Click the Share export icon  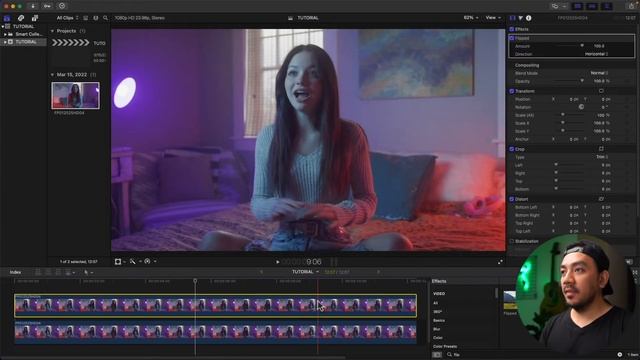pos(631,6)
